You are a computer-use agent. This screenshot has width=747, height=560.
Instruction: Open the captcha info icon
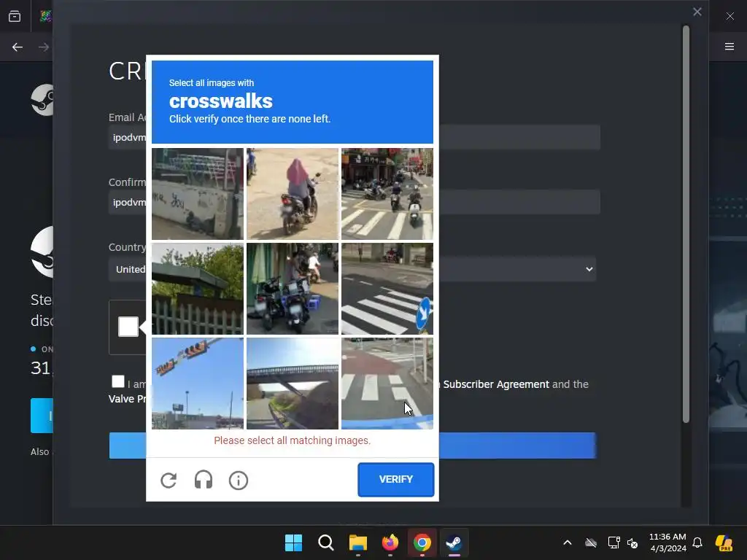point(239,480)
